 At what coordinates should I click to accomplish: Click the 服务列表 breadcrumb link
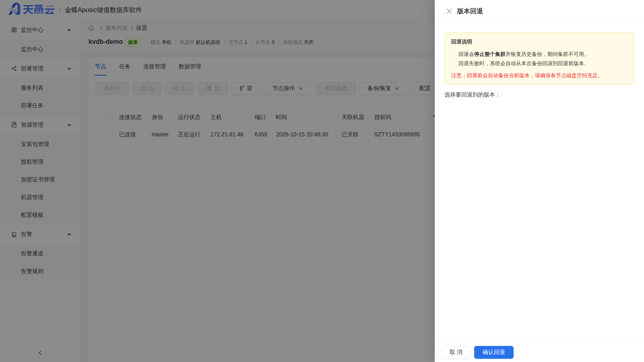(x=117, y=28)
